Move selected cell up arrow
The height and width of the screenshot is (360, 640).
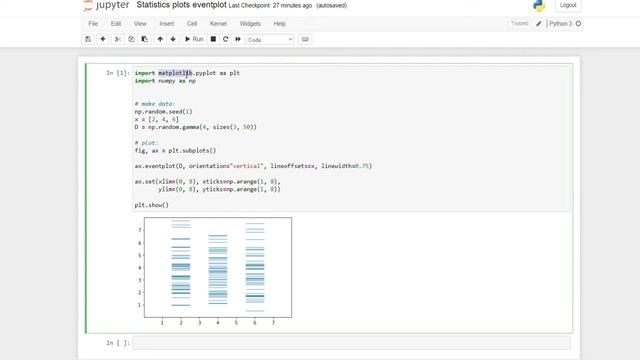click(x=160, y=39)
